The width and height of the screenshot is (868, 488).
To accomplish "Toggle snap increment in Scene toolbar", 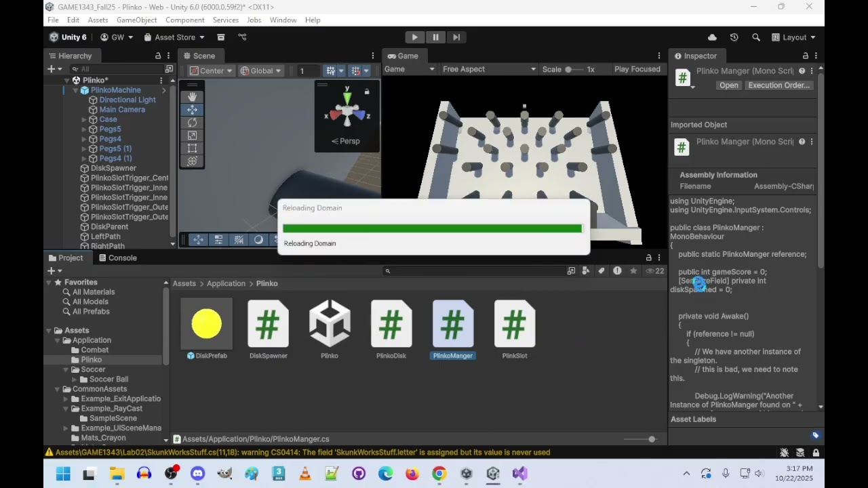I will click(355, 70).
